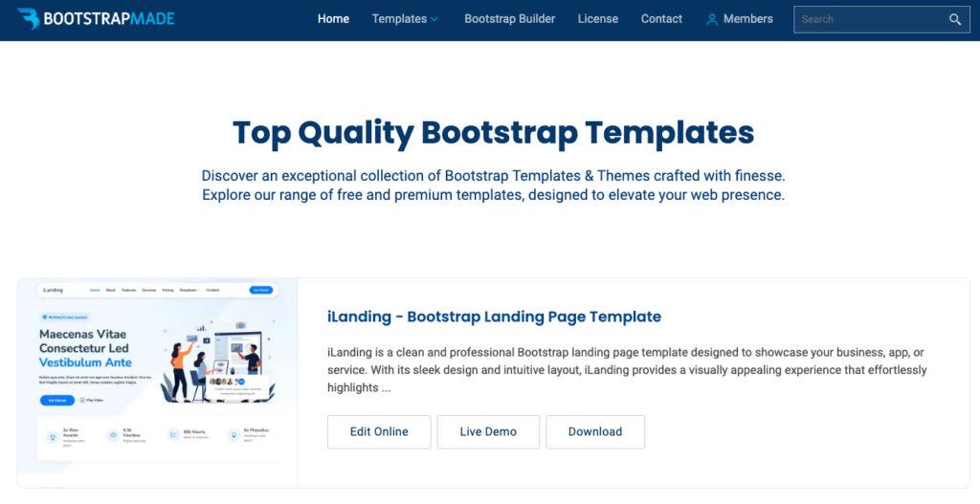Click the Top Quality Bootstrap Templates heading
Image resolution: width=980 pixels, height=504 pixels.
pyautogui.click(x=493, y=132)
